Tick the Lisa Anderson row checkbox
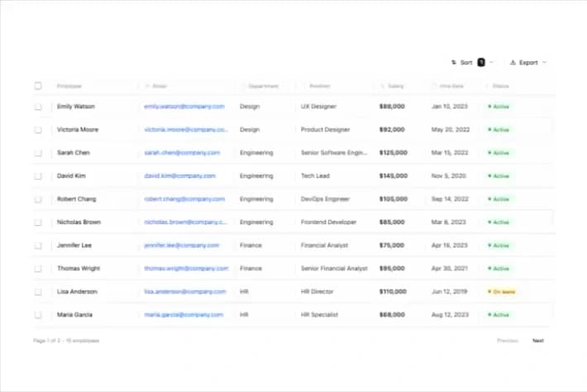The image size is (587, 392). coord(38,292)
